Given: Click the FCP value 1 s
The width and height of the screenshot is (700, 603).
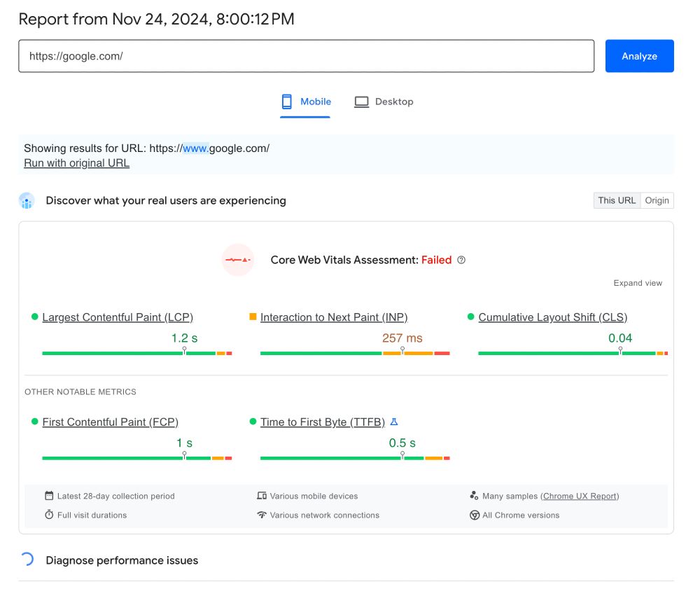Looking at the screenshot, I should coord(184,443).
